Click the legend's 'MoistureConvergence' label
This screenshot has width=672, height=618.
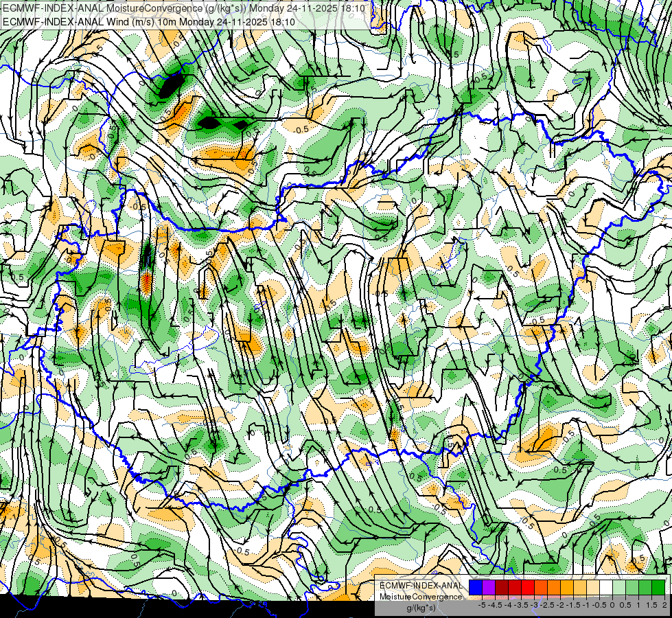[421, 597]
